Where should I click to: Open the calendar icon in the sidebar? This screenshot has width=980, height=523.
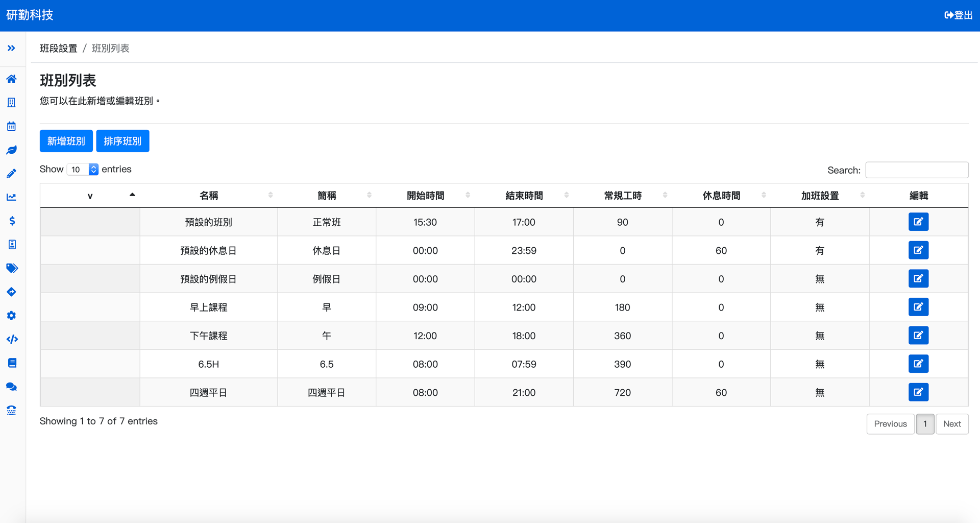coord(11,126)
